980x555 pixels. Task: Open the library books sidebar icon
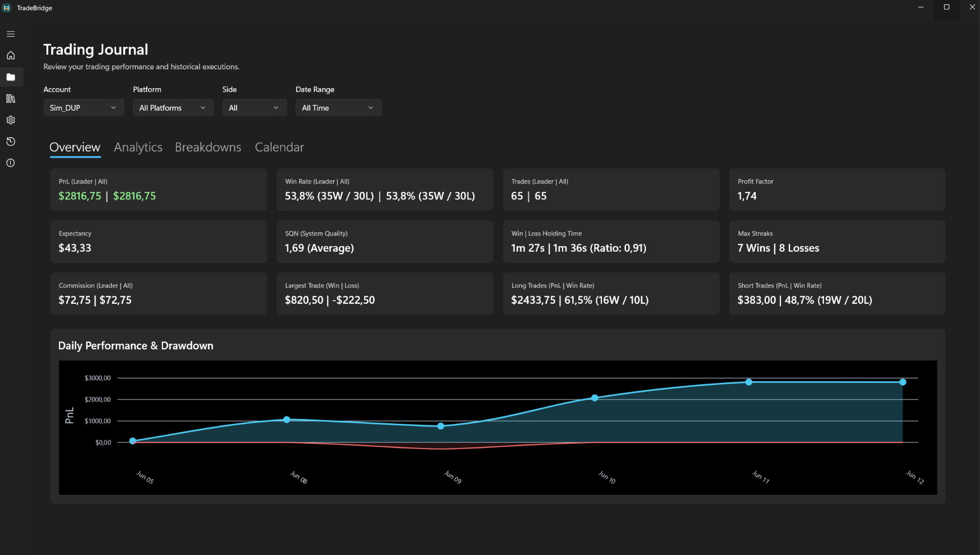[x=11, y=98]
